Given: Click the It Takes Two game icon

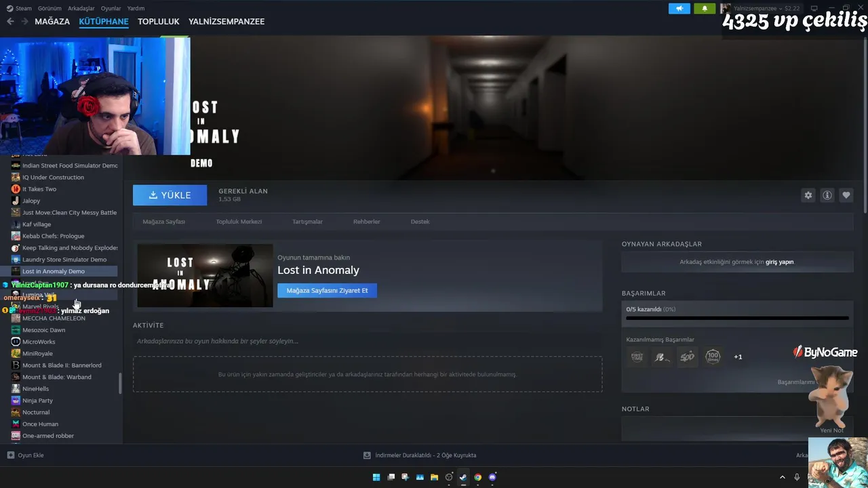Looking at the screenshot, I should coord(16,189).
